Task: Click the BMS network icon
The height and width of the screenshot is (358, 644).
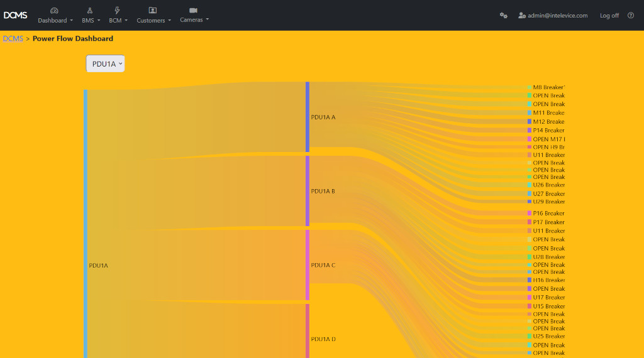Action: click(x=90, y=10)
